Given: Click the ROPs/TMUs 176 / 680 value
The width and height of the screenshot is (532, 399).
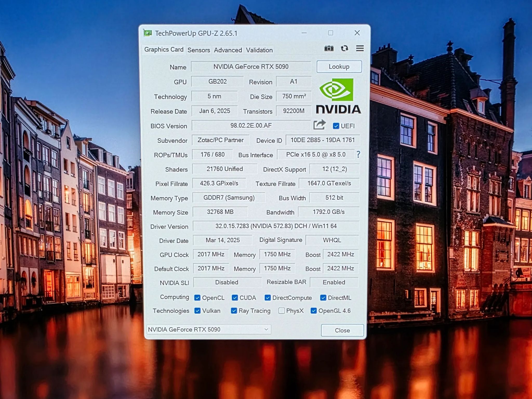Looking at the screenshot, I should 212,155.
